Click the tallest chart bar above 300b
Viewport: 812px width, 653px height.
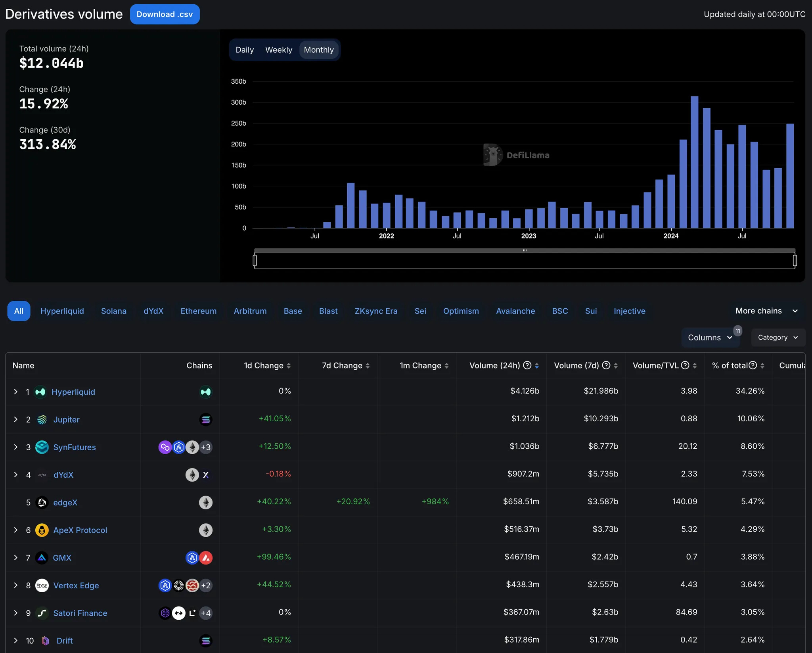coord(695,162)
